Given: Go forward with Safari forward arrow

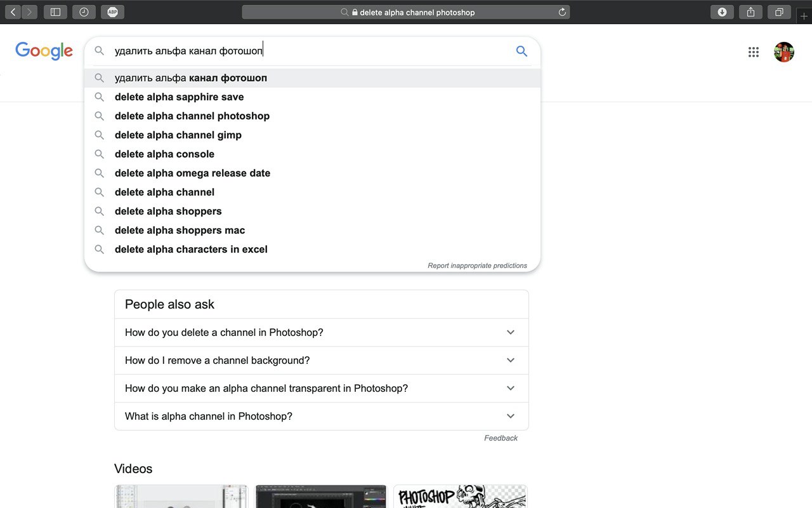Looking at the screenshot, I should 29,12.
